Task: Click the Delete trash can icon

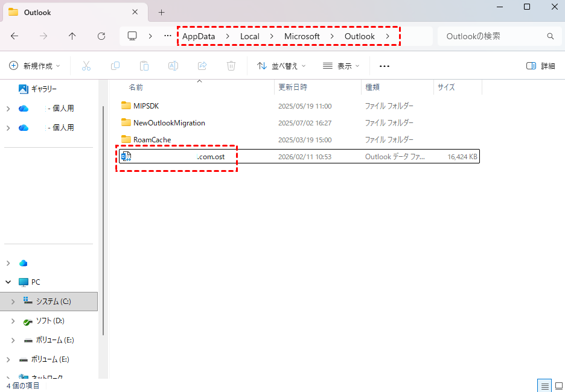Action: [x=231, y=66]
